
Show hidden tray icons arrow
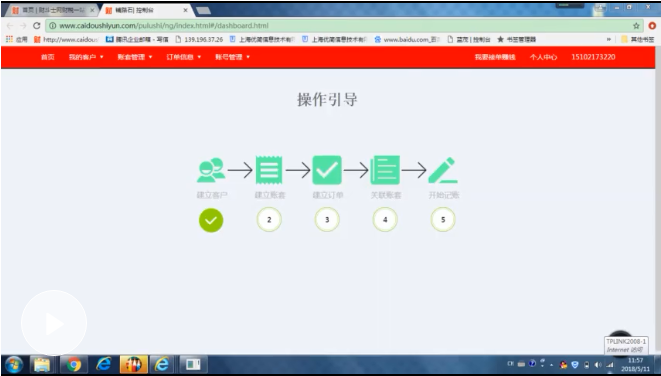[x=551, y=365]
